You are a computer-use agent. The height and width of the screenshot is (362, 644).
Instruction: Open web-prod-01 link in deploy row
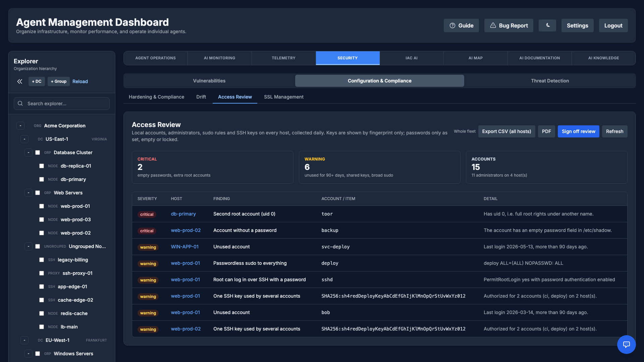point(185,263)
